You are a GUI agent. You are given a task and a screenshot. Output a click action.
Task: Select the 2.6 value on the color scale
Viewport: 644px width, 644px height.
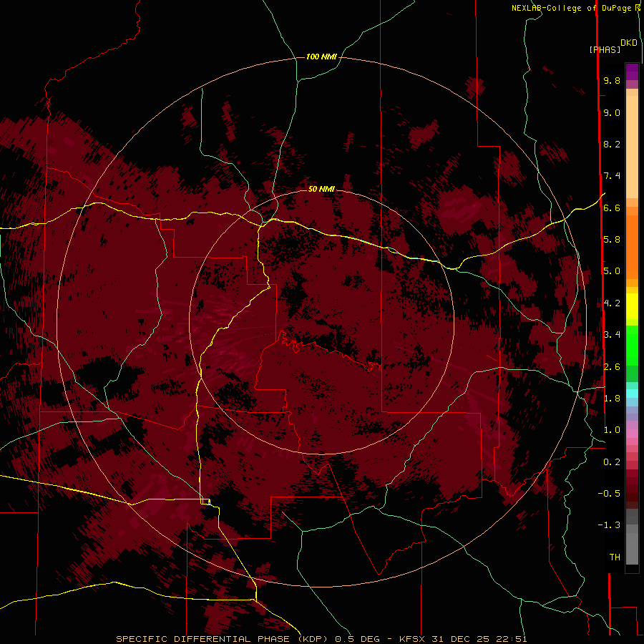click(612, 367)
